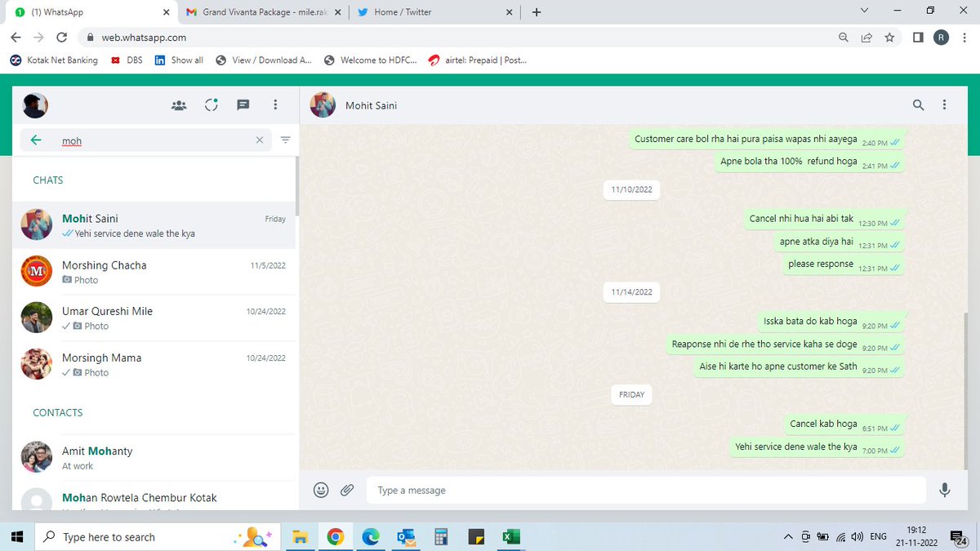Open 'Welcome to HDFC...' bookmark
Screen dimensions: 980x551
[x=371, y=60]
